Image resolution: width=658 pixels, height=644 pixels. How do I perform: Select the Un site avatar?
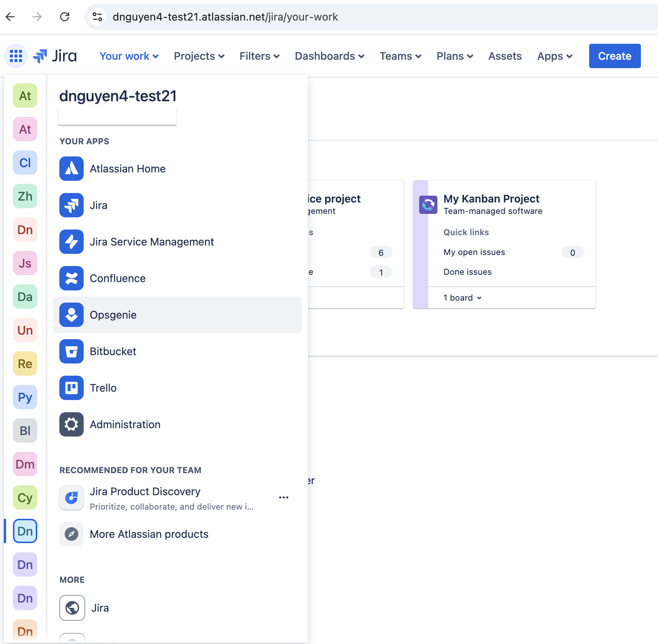25,330
